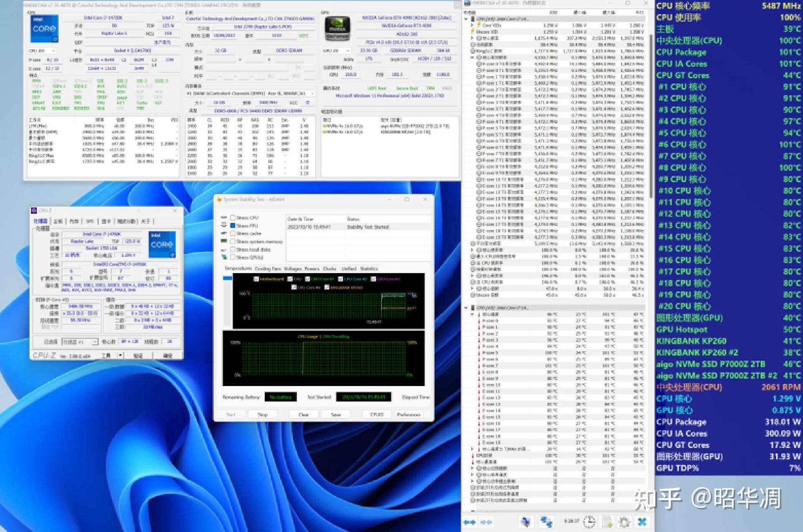Uncheck the Stress FPU checkbox
This screenshot has width=803, height=532.
(x=233, y=225)
